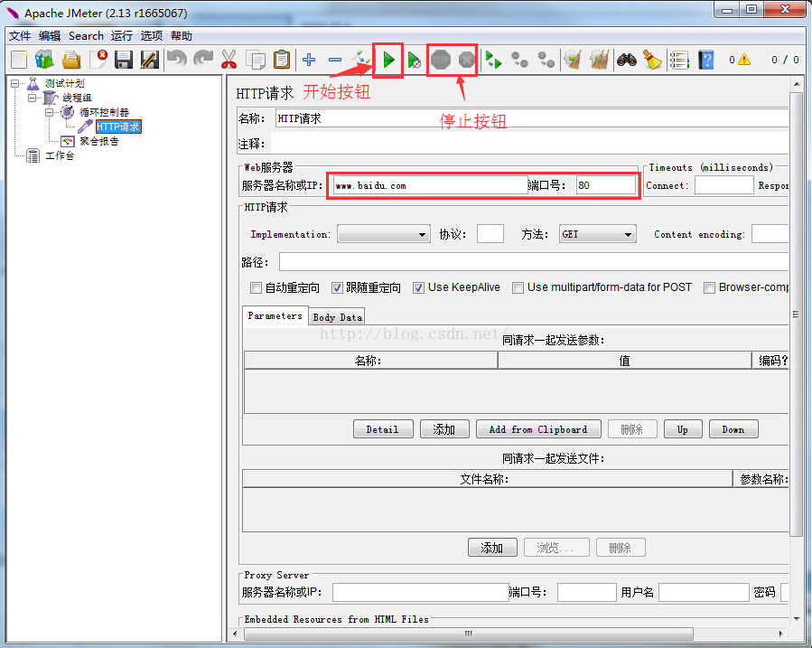Toggle the 自动重定向 checkbox
Screen dimensions: 812x648
click(256, 287)
